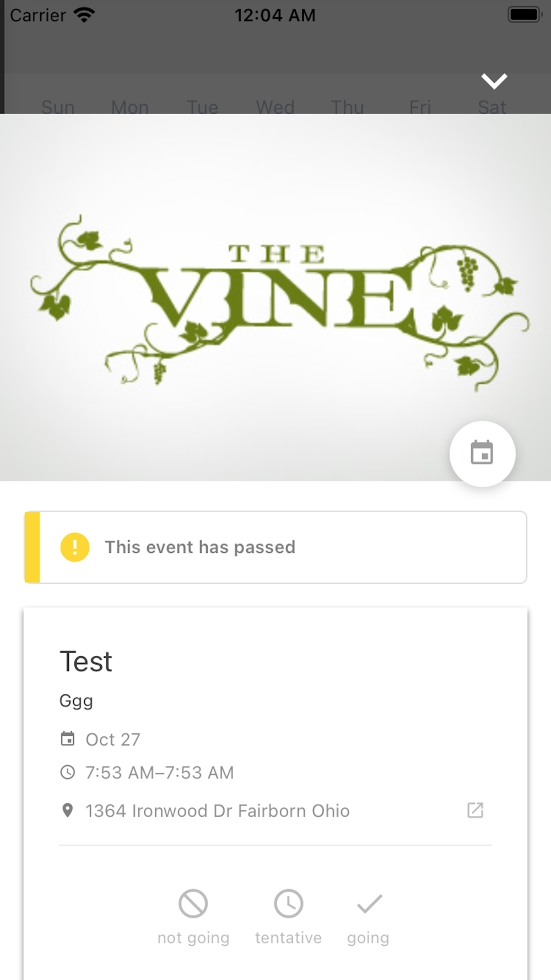Select the Sat column in dimmed calendar
This screenshot has width=551, height=980.
pos(492,106)
